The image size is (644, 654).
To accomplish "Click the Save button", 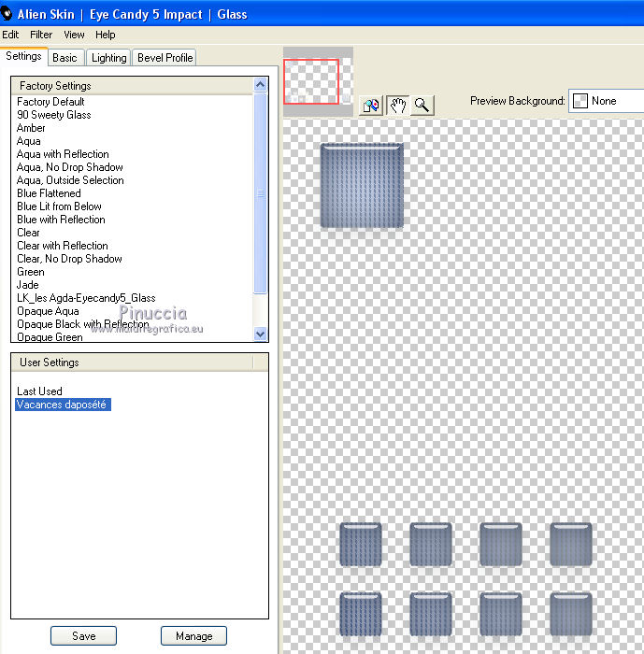I will pos(83,635).
